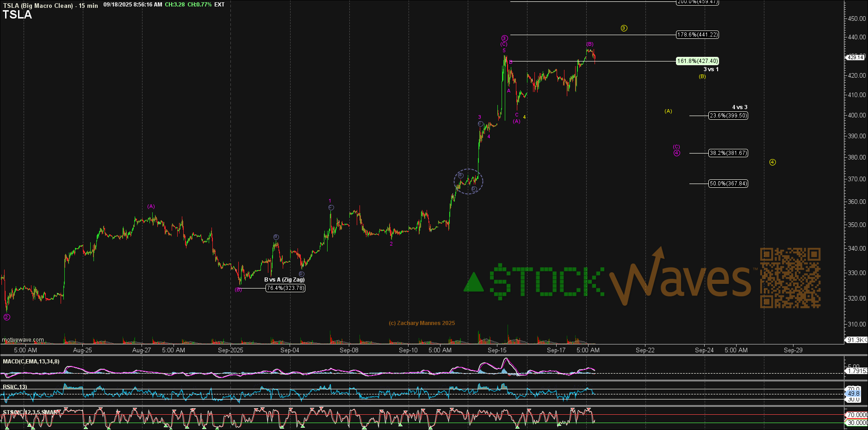Click the green triangle in StockWaves logo
Viewport: 868px width, 430px height.
(x=473, y=283)
